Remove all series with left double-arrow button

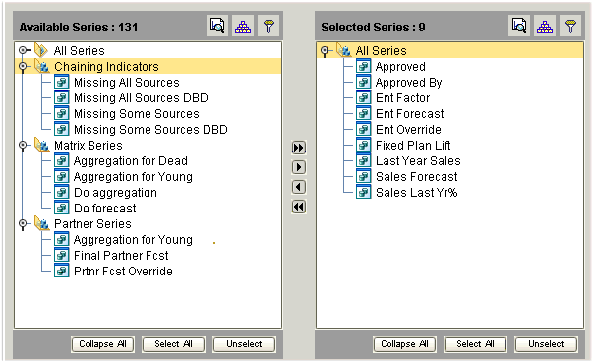pos(299,207)
